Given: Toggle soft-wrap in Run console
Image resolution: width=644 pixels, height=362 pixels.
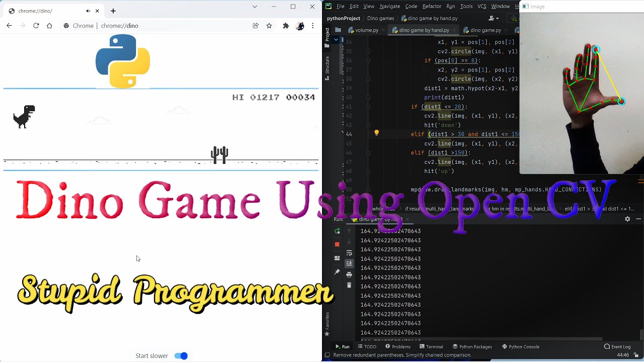Looking at the screenshot, I should 349,253.
